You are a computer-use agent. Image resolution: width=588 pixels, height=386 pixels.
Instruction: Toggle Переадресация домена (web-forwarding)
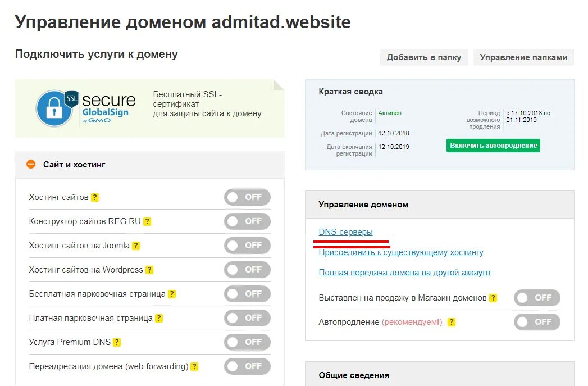click(247, 366)
